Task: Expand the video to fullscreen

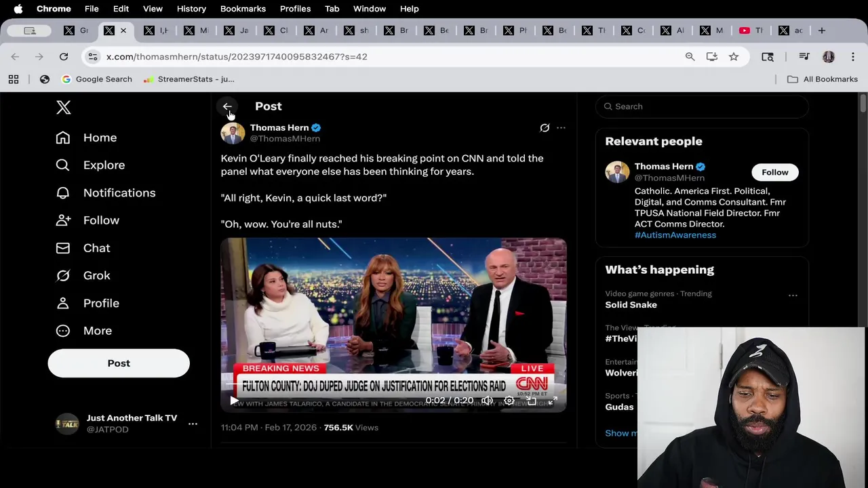Action: coord(553,401)
